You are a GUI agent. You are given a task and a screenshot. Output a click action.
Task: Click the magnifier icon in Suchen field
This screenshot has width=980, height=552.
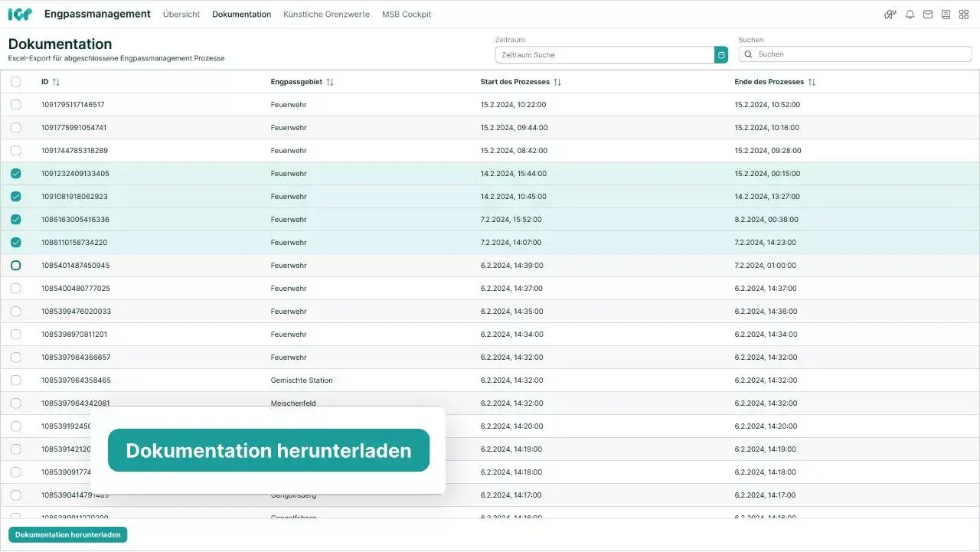(x=748, y=54)
